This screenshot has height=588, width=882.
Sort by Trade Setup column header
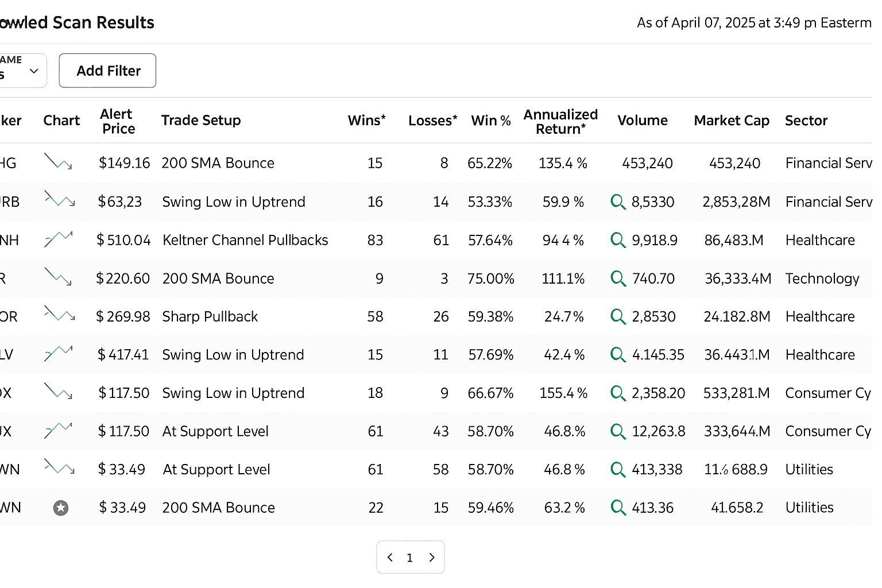point(201,121)
